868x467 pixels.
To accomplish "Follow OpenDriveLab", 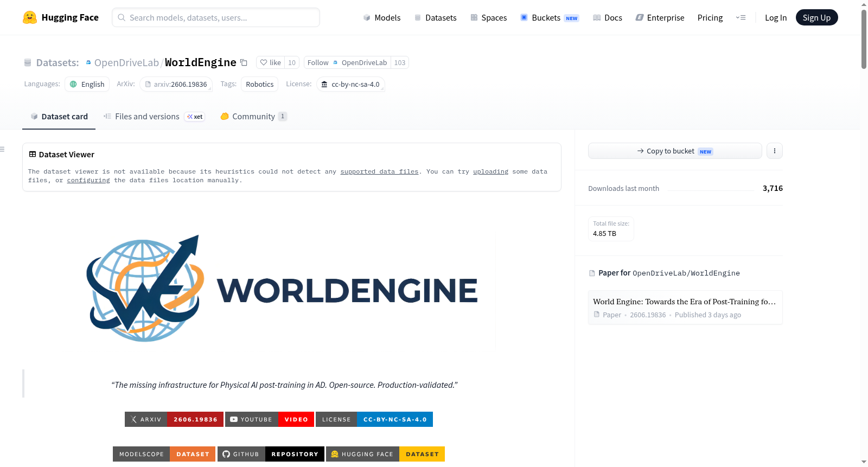I will point(347,62).
